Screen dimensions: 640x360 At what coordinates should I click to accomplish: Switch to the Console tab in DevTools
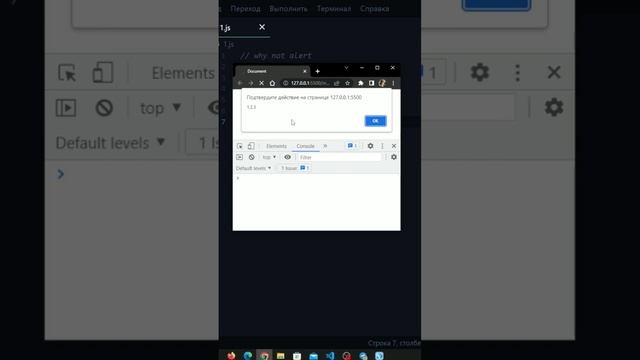coord(305,146)
